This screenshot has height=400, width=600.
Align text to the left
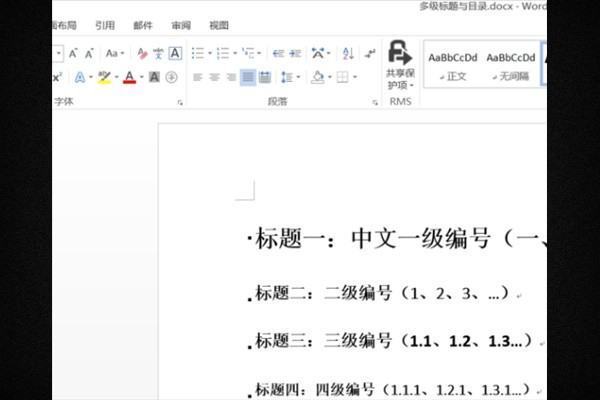point(198,78)
